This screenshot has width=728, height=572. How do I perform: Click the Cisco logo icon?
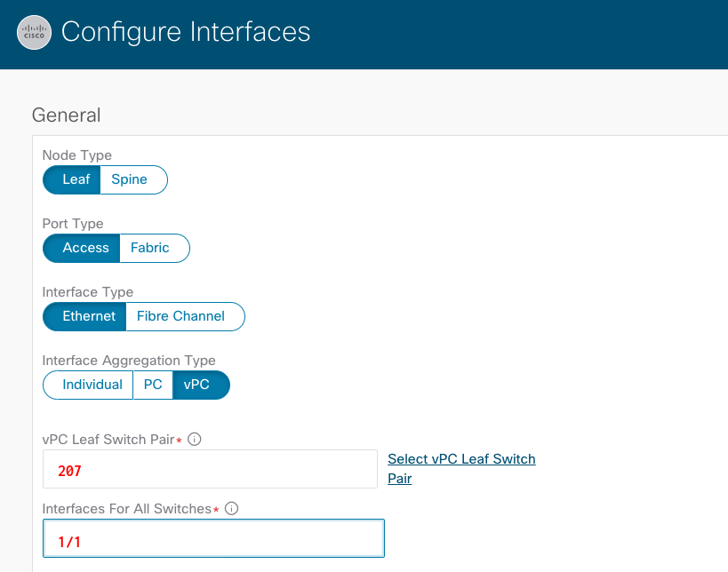click(34, 32)
